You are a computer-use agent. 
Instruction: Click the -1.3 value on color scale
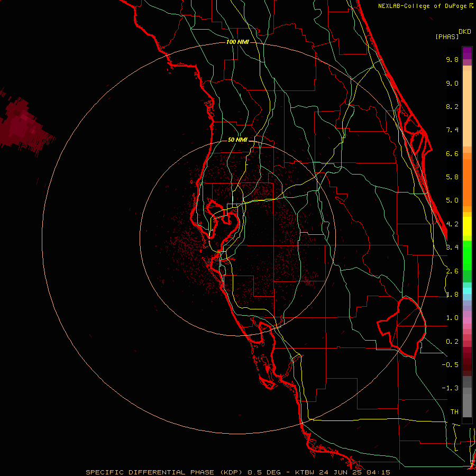coord(450,388)
